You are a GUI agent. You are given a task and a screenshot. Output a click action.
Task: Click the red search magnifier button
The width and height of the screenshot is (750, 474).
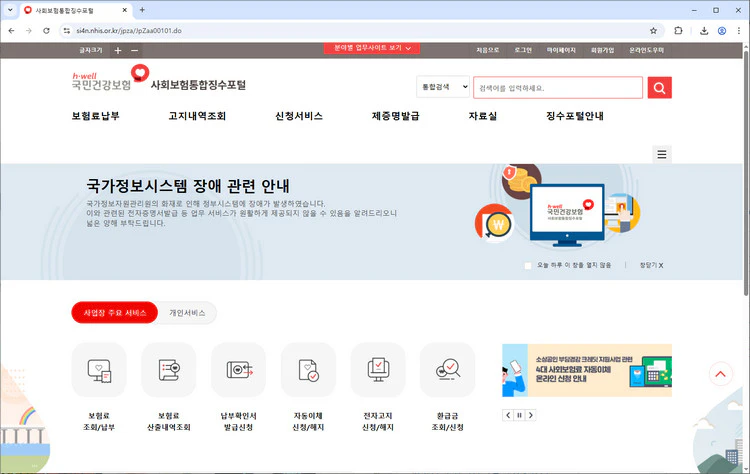660,88
